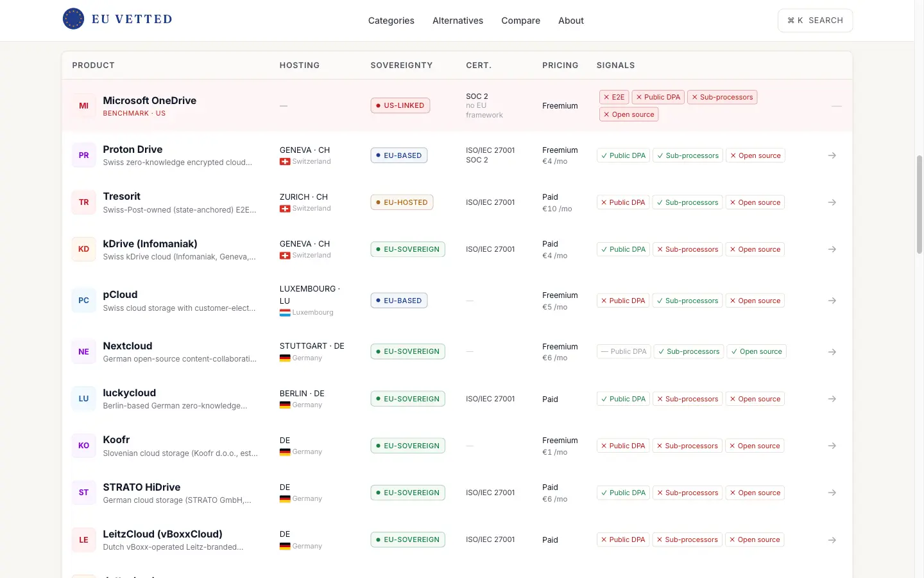The height and width of the screenshot is (578, 924).
Task: Click the Swiss flag in Proton Drive row
Action: click(x=285, y=162)
